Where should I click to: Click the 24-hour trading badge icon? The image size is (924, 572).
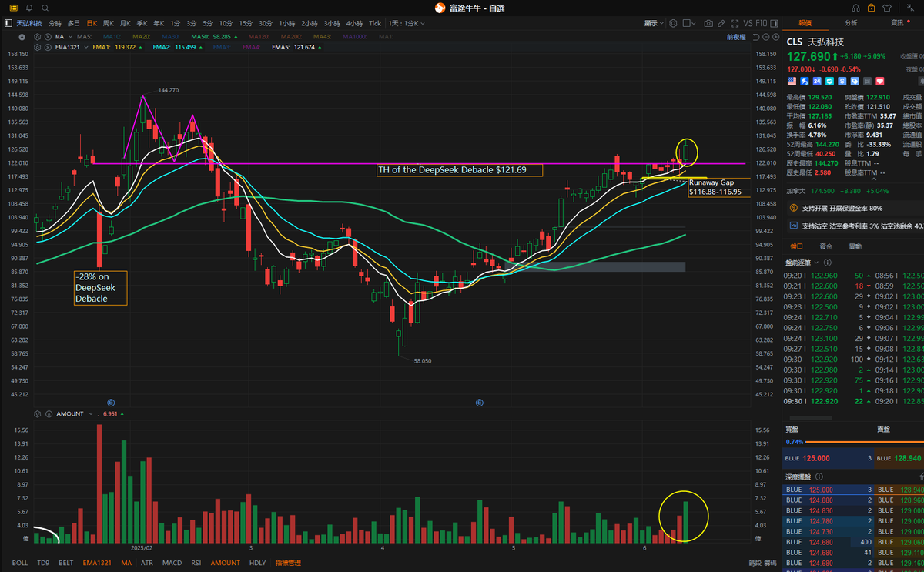click(817, 81)
